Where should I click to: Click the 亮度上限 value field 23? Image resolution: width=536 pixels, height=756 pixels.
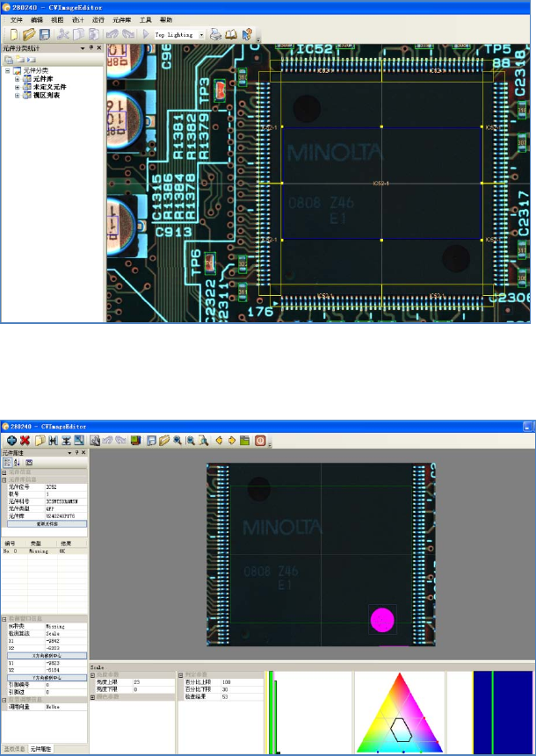pos(154,682)
